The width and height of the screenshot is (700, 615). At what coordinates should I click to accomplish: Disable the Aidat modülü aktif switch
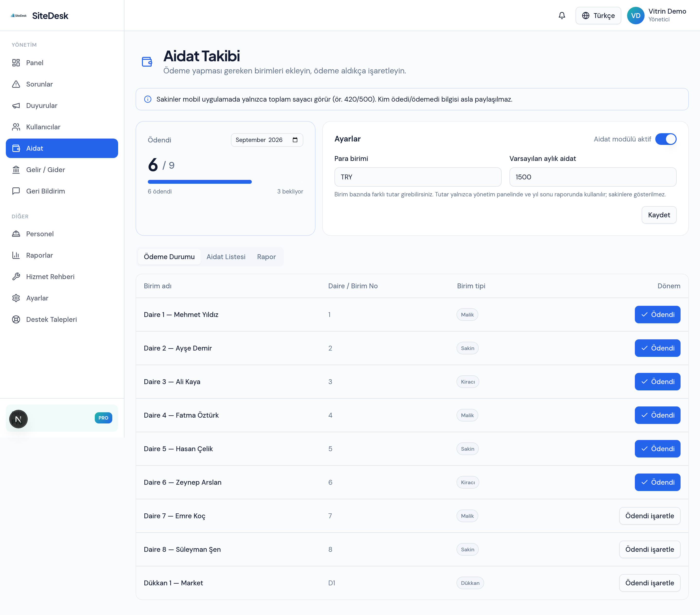665,139
